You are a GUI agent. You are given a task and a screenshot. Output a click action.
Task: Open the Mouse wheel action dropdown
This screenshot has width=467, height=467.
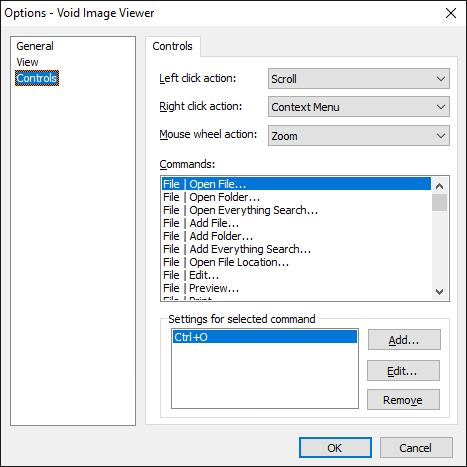point(359,136)
